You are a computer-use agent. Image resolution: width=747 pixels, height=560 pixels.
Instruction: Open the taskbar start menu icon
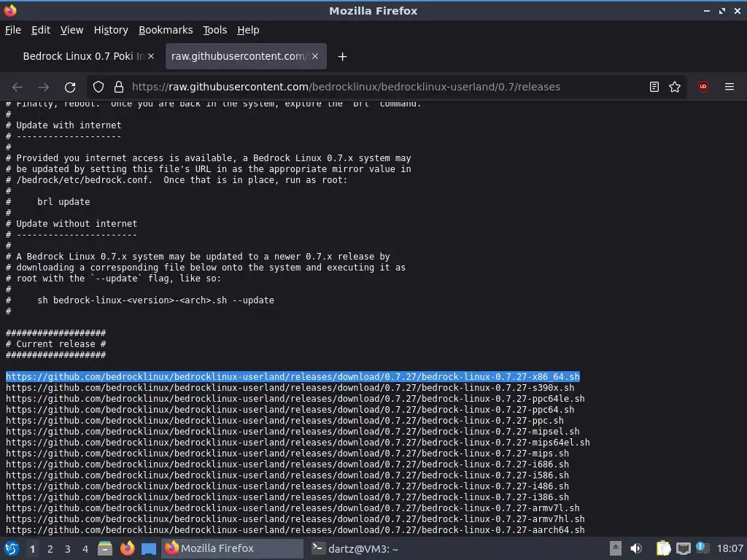click(12, 548)
